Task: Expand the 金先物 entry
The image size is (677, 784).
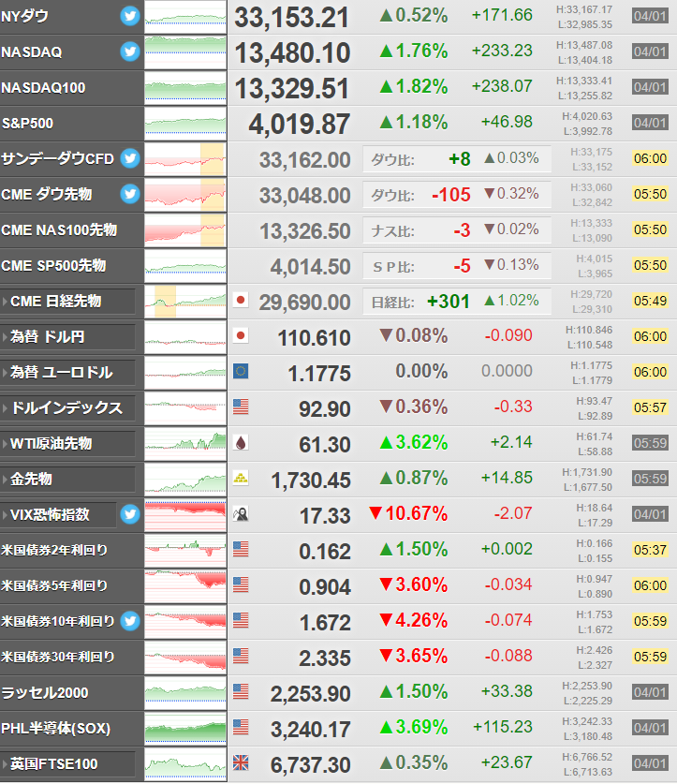Action: [68, 479]
